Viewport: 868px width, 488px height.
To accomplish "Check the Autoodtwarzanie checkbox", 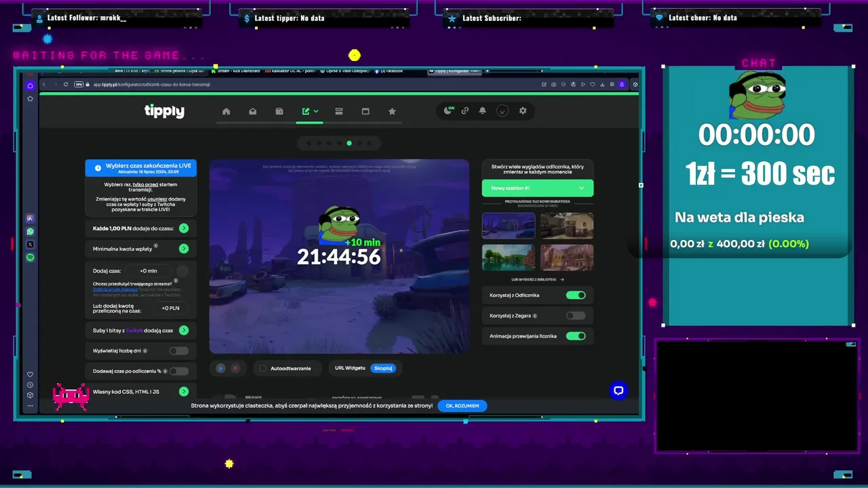I will click(x=263, y=368).
